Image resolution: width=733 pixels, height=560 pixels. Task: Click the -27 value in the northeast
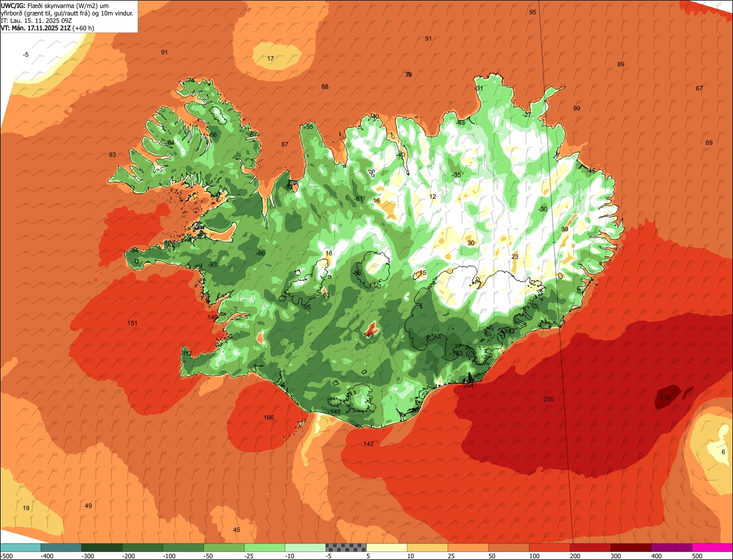tap(527, 115)
